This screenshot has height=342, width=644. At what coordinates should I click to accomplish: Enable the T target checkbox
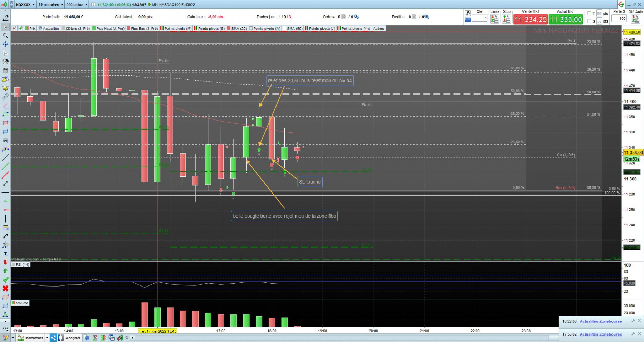[589, 14]
